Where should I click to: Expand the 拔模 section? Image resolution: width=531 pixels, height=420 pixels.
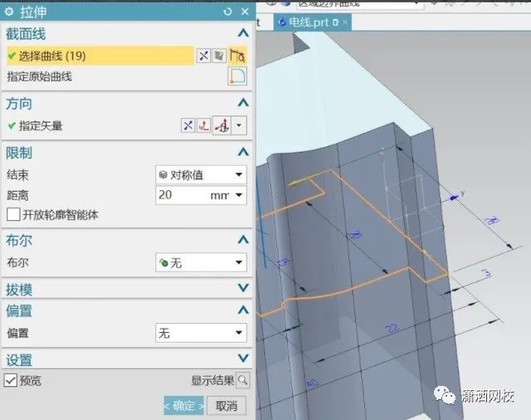[243, 289]
